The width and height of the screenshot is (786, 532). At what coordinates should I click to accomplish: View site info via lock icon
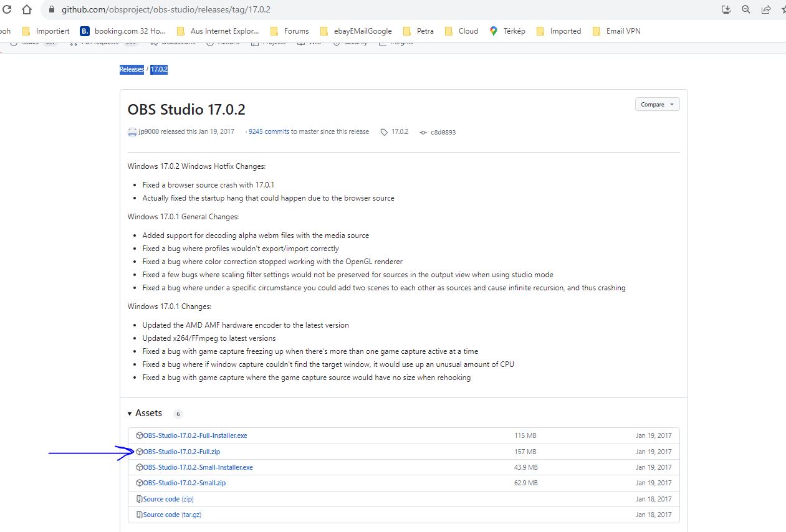coord(52,10)
